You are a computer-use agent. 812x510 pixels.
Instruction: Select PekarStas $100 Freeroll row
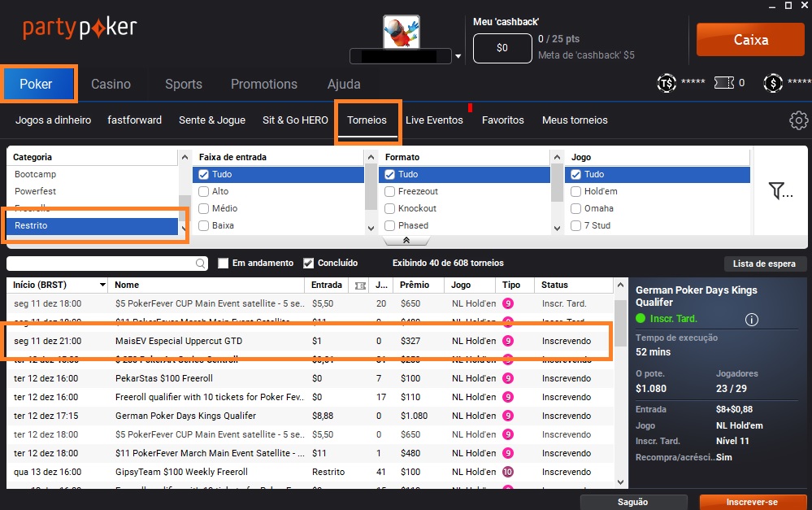310,378
